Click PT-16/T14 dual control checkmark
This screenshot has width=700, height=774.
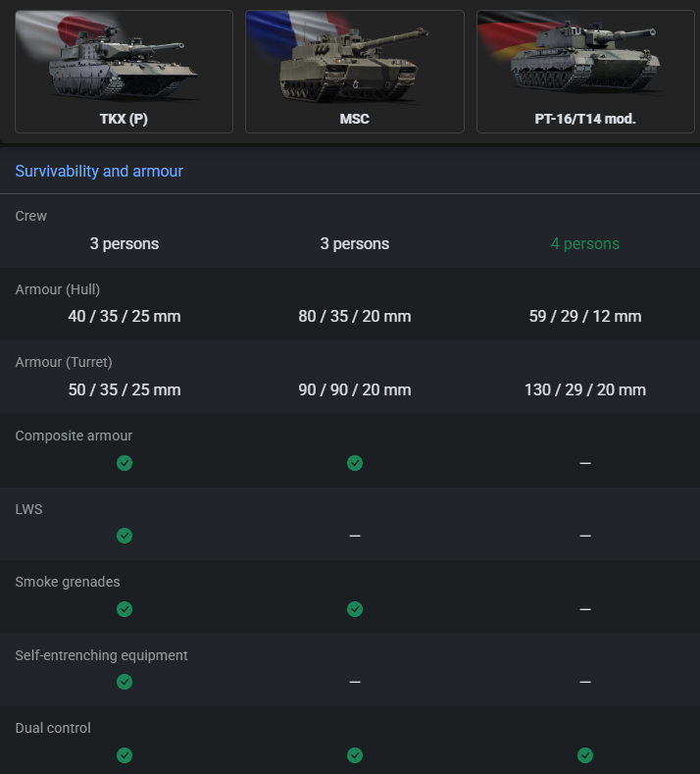[585, 755]
